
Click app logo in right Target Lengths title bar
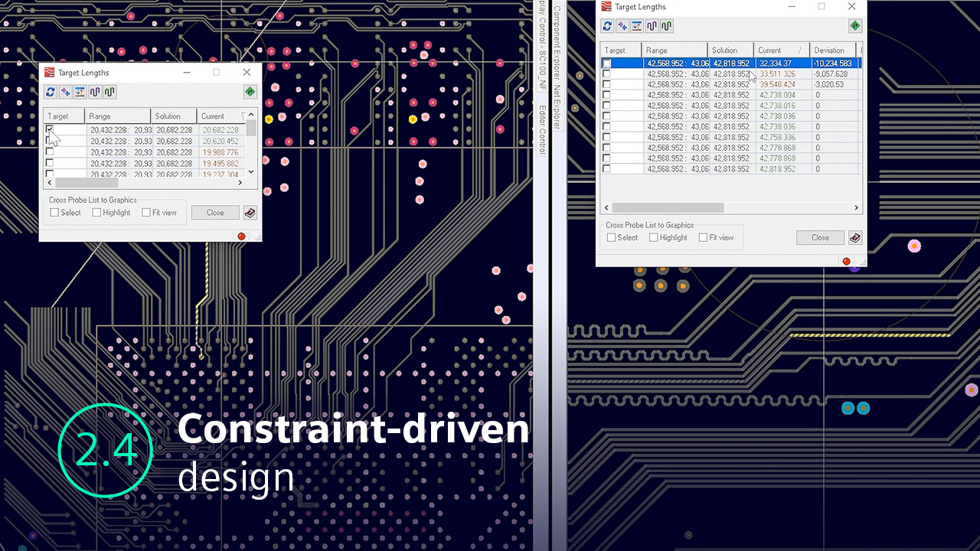[607, 6]
